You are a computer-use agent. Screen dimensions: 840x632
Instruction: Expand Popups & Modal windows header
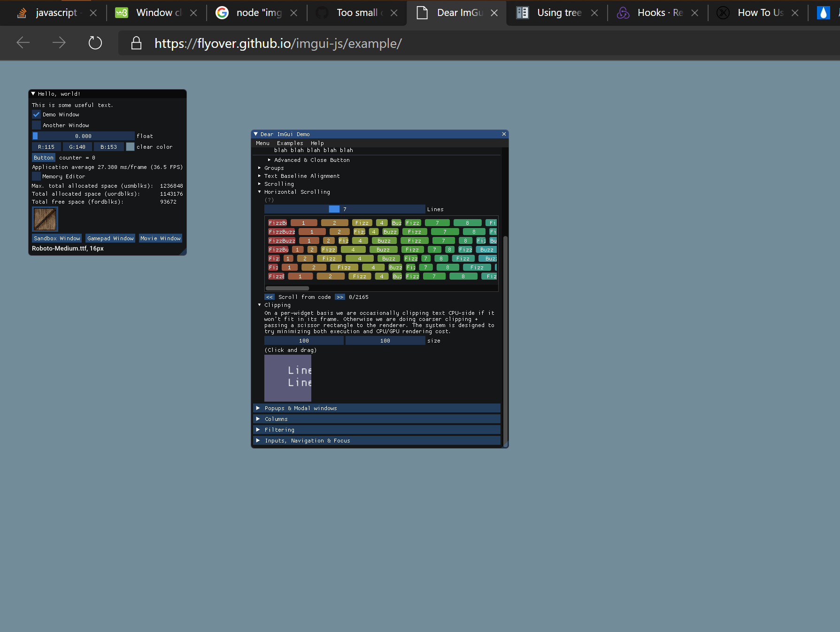[377, 408]
